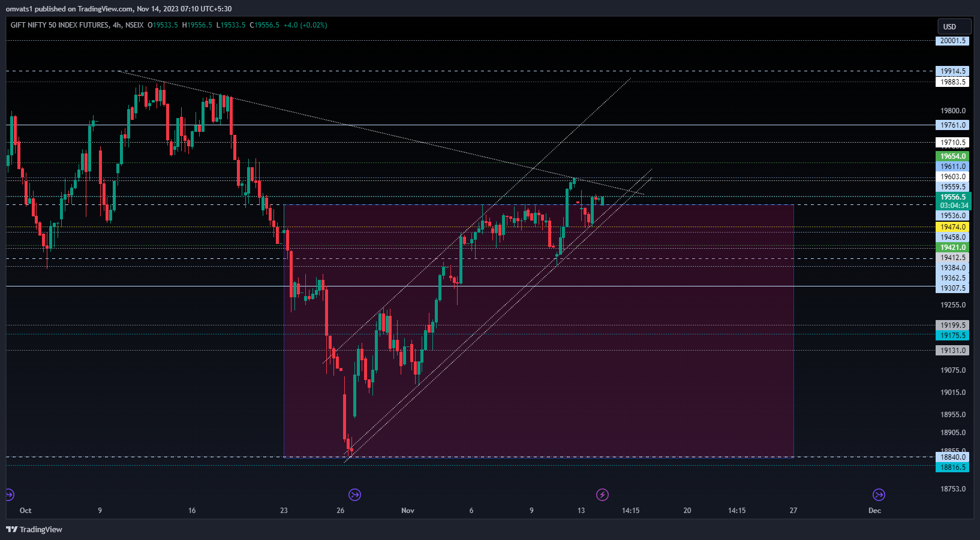Open the USD currency dropdown
Screen dimensions: 980x540
point(954,26)
